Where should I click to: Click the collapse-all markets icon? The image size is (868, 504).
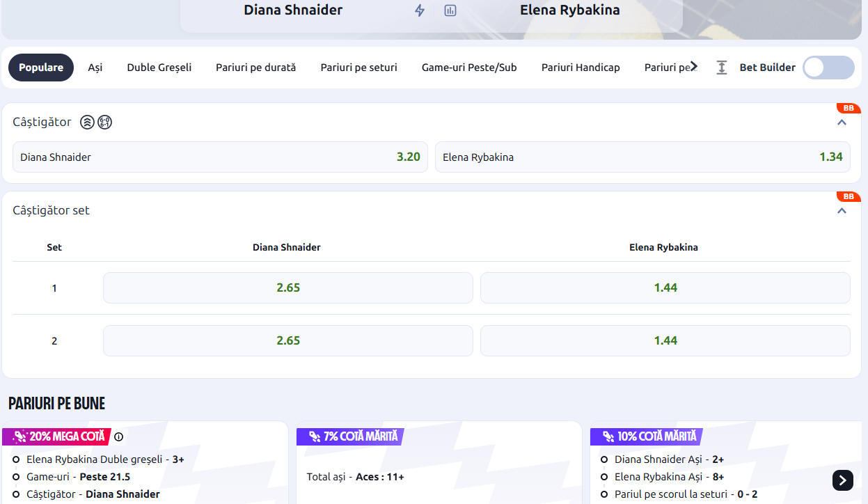[722, 68]
